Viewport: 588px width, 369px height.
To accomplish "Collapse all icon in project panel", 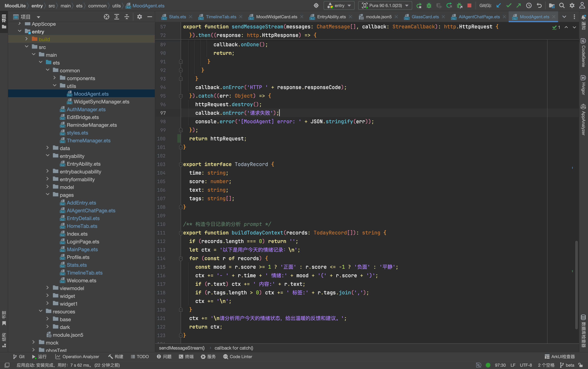I will tap(127, 17).
